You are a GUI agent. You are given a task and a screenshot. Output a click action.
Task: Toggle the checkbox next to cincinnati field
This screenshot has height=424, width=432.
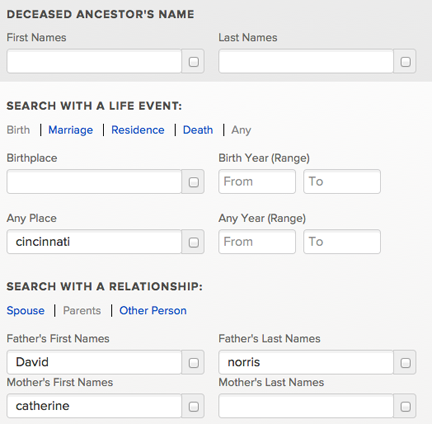coord(194,242)
